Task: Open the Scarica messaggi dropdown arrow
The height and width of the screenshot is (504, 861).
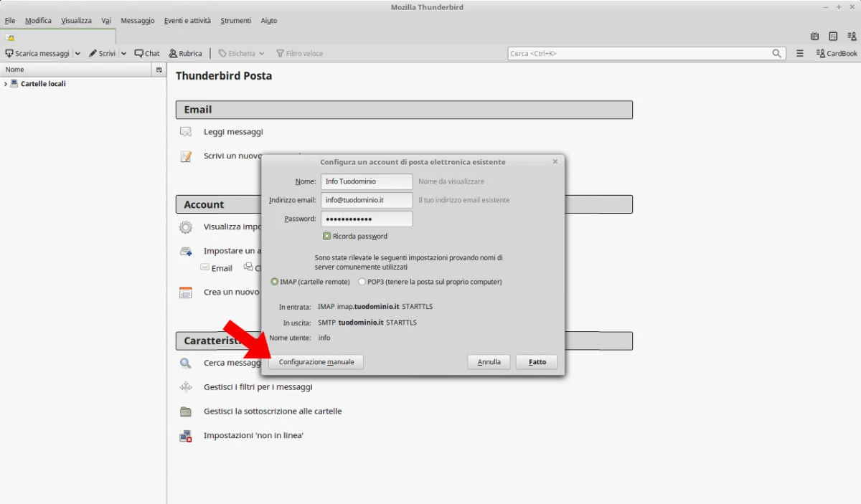Action: [77, 54]
